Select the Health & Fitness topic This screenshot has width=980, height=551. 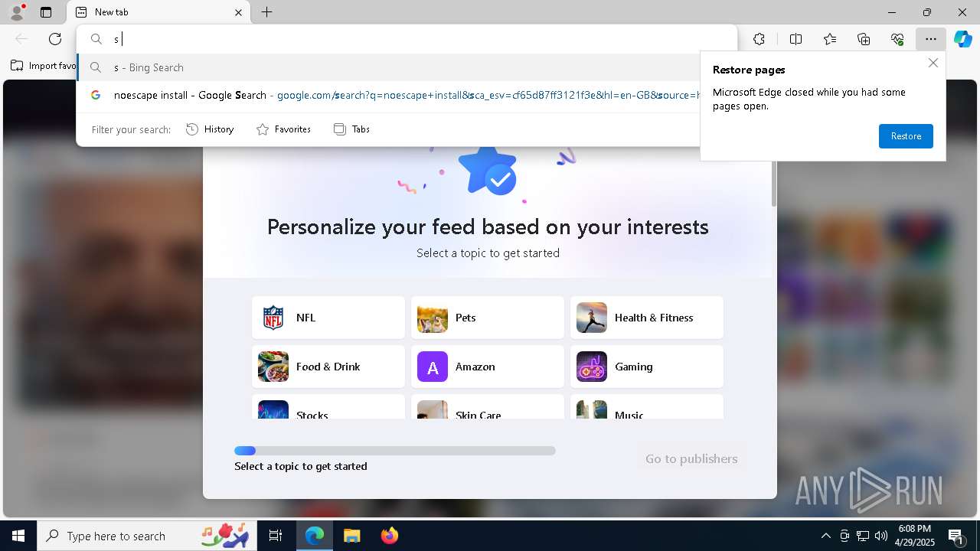647,318
